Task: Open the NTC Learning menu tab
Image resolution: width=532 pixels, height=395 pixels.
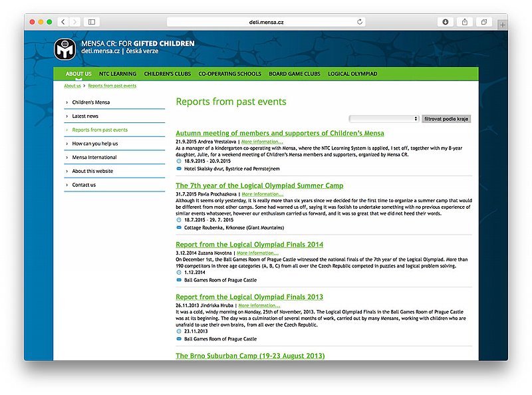Action: 118,74
